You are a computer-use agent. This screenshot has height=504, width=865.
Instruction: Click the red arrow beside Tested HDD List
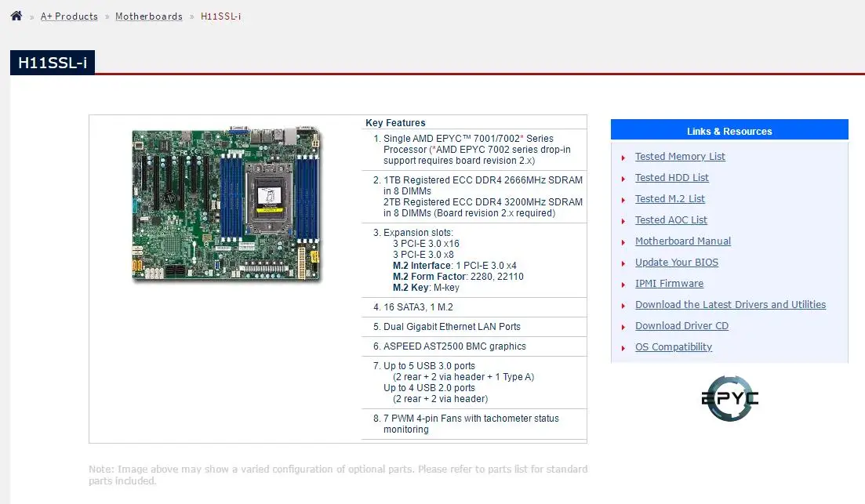coord(623,179)
